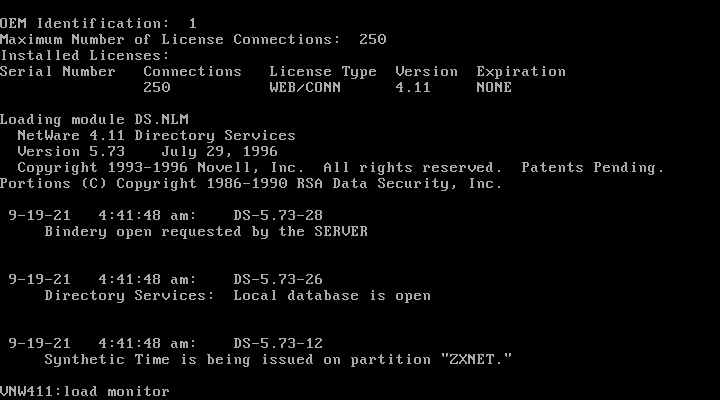
Task: Click the 'Serial Number' column header
Action: (x=57, y=72)
